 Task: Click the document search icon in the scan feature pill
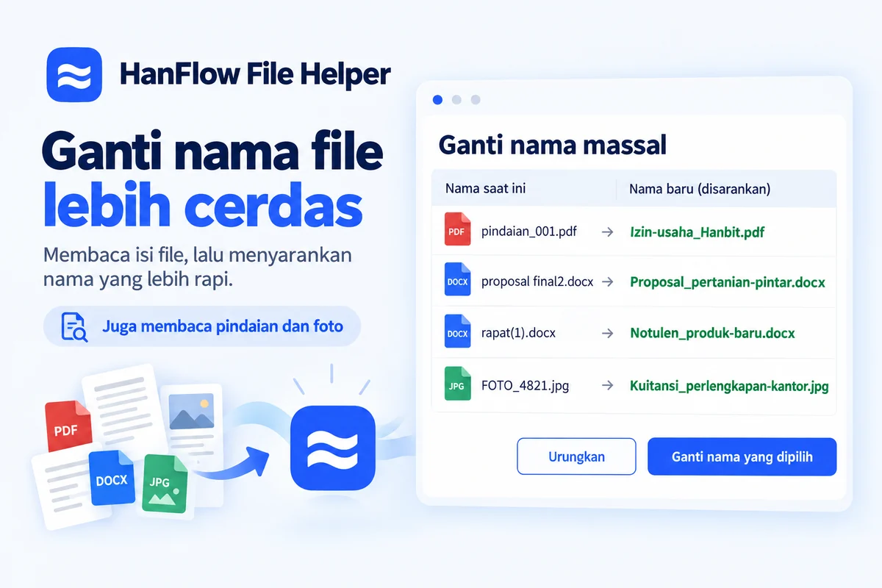73,327
